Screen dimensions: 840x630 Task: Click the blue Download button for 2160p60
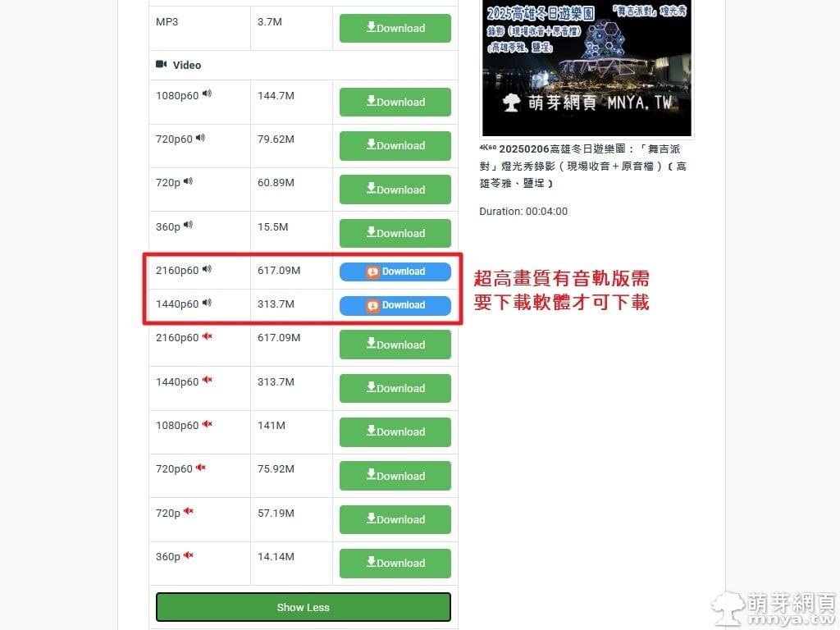click(x=395, y=272)
